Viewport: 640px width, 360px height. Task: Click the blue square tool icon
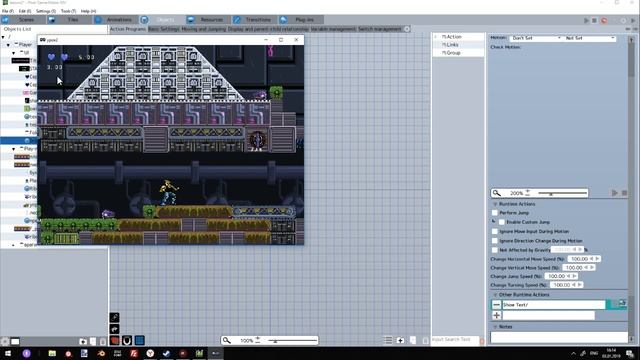coord(140,340)
